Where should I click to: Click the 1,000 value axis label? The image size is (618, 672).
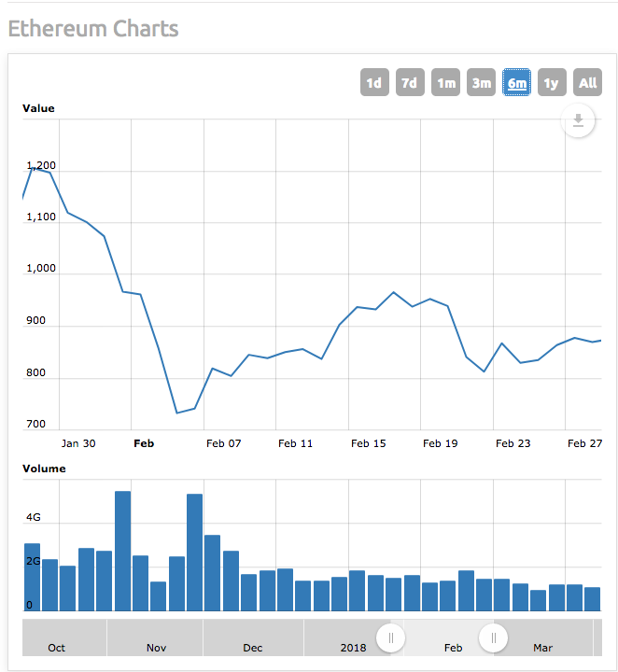click(41, 268)
